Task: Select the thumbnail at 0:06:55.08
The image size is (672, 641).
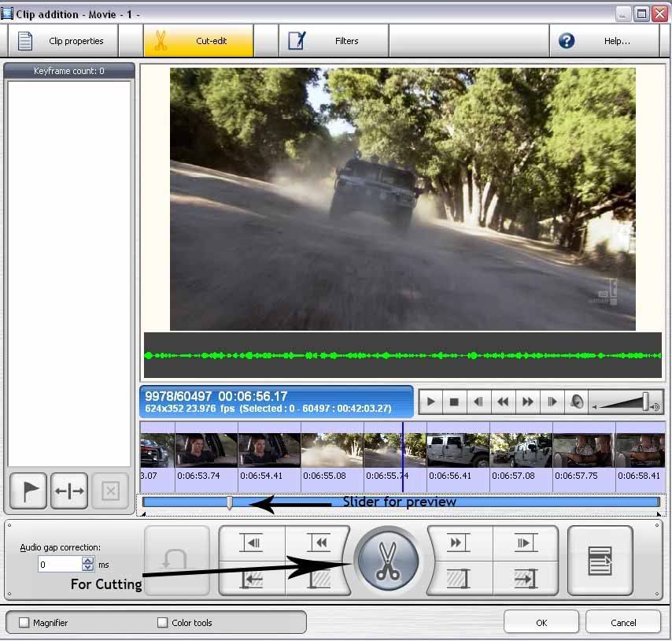Action: click(x=332, y=450)
